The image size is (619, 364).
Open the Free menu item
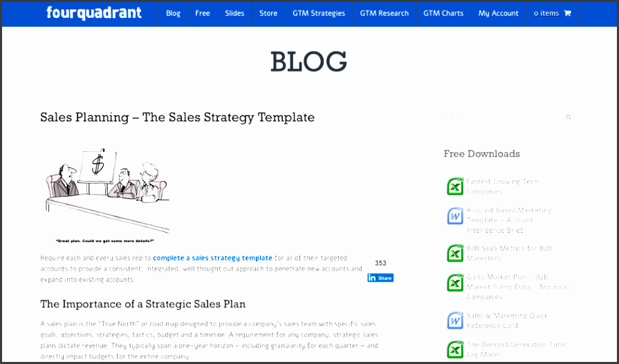[203, 13]
